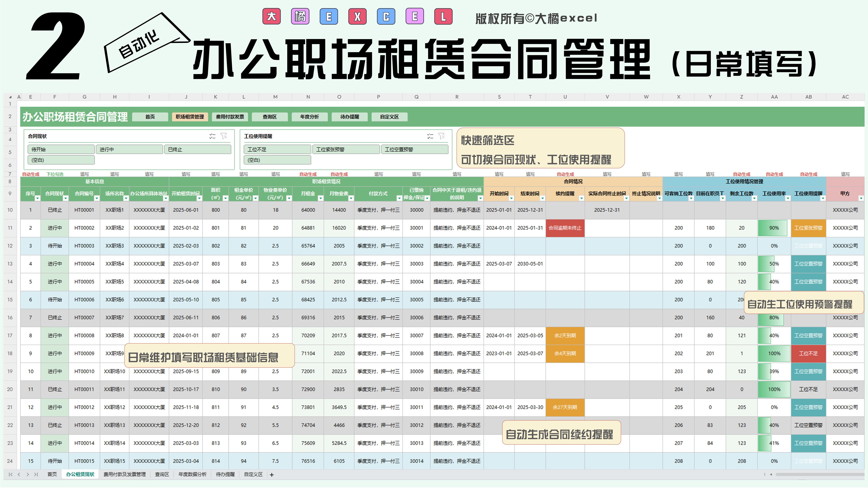868x488 pixels.
Task: Clear filter icon in 工位使用提醒 slicer
Action: pyautogui.click(x=441, y=136)
